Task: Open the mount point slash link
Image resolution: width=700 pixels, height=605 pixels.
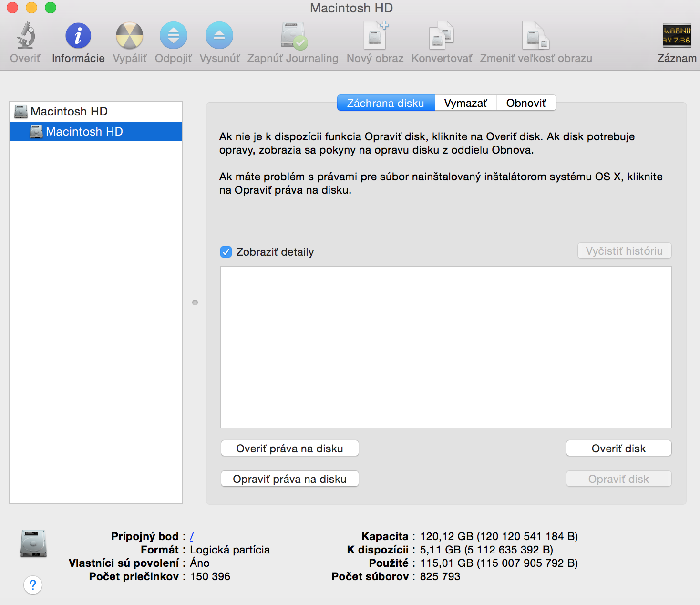Action: (x=192, y=536)
